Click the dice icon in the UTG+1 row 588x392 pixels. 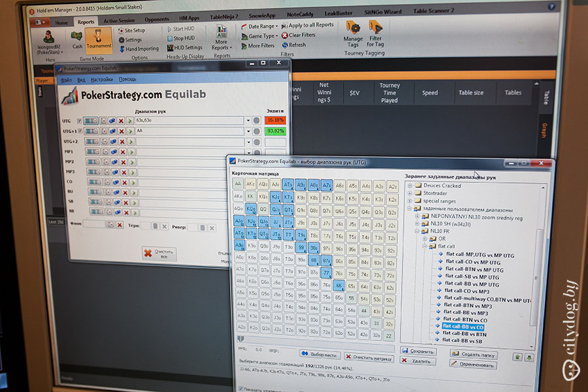click(104, 131)
